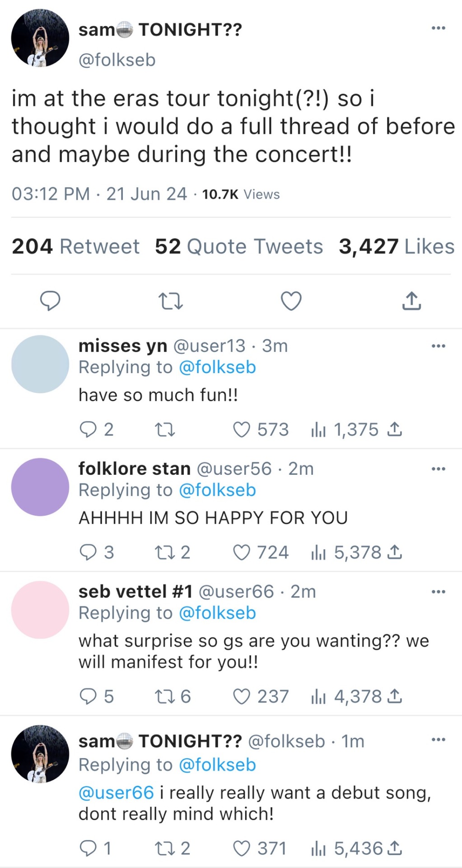Like the "AHHHH IM SO HAPPY" reply
462x868 pixels.
coord(242,552)
